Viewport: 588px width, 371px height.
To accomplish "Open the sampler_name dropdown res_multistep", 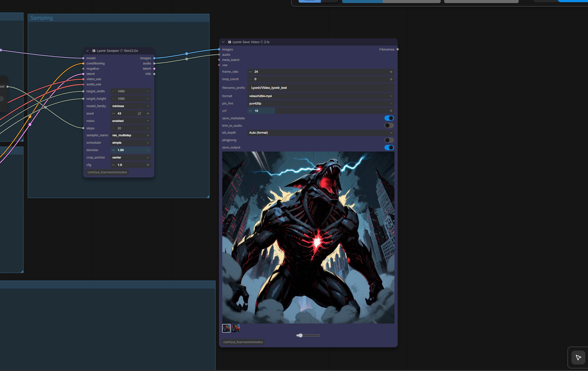I will tap(131, 135).
